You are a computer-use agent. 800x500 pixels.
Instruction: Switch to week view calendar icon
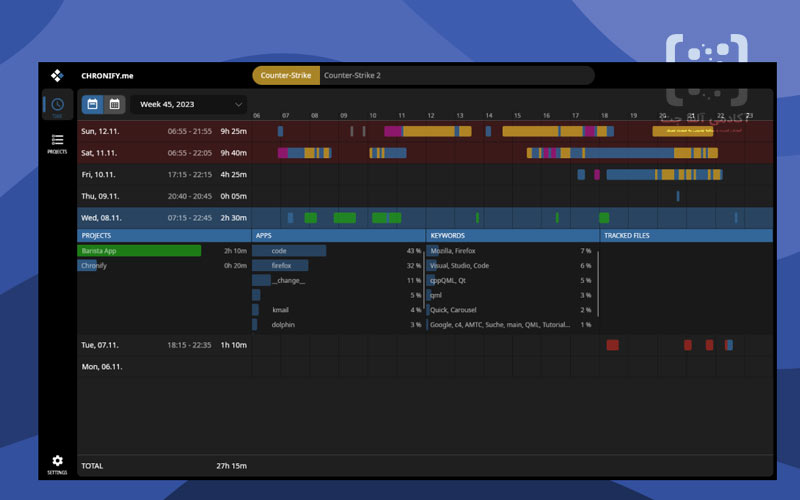[x=92, y=104]
